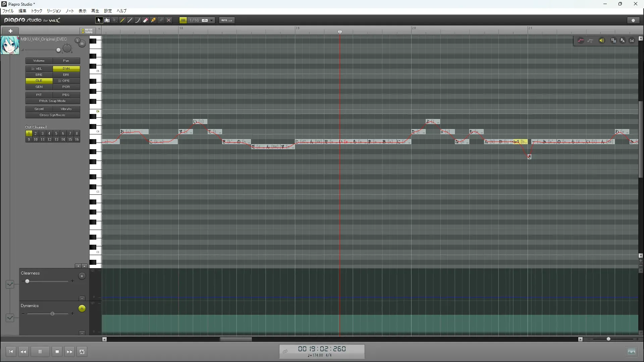Open the 設定 menu
This screenshot has width=644, height=362.
click(x=108, y=11)
